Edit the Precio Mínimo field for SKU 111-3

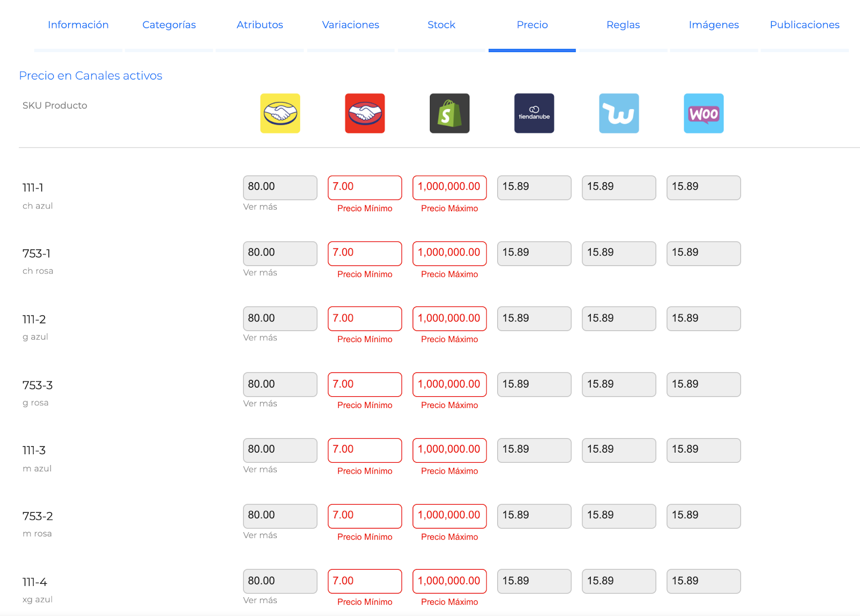click(x=365, y=450)
